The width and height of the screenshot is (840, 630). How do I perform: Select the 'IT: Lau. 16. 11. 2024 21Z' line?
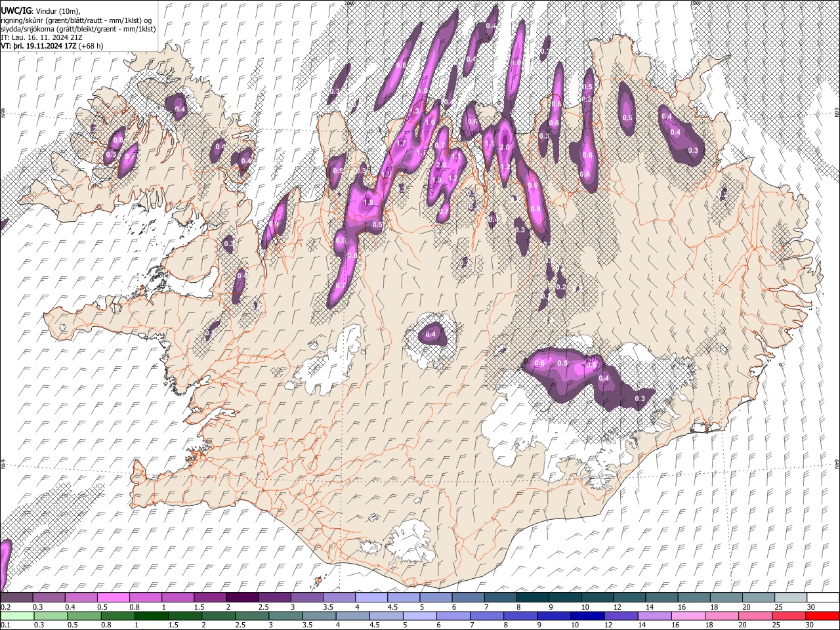click(42, 37)
